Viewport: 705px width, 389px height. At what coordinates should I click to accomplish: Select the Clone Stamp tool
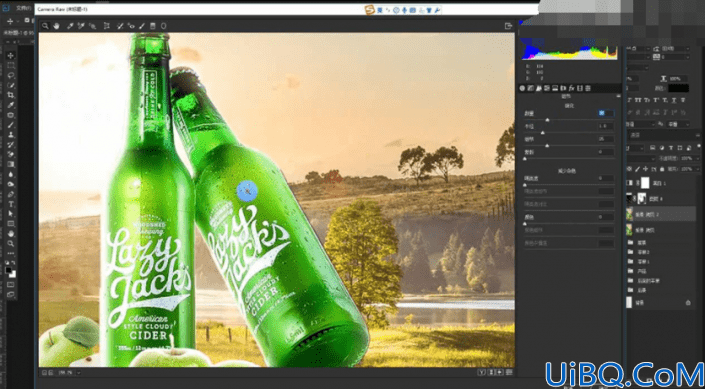(x=11, y=134)
